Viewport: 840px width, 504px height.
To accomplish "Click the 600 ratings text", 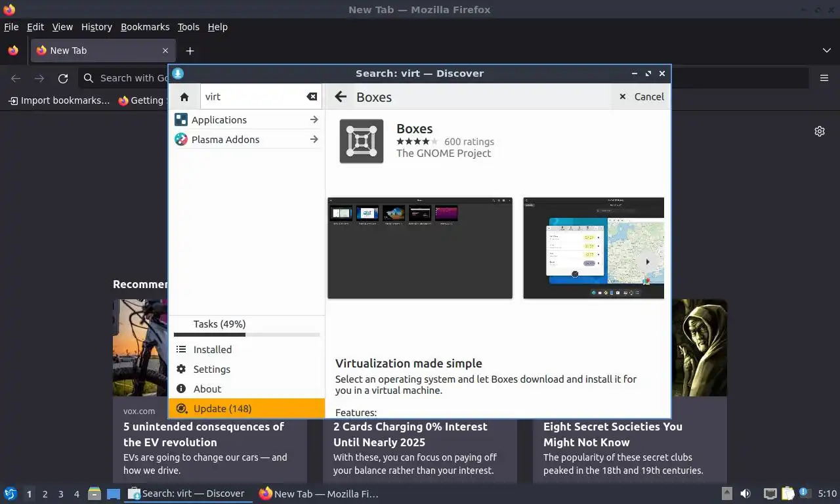I will pos(469,142).
